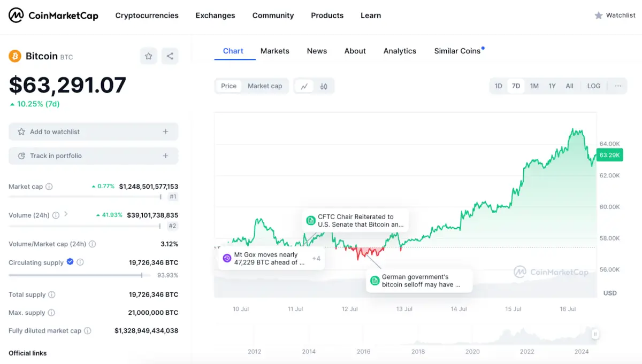Click the share icon next to Bitcoin
642x364 pixels.
[170, 56]
